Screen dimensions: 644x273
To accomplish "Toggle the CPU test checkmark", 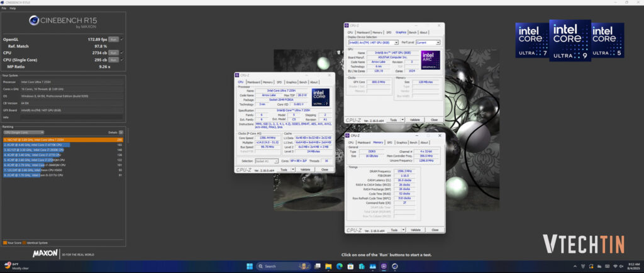I will pos(122,53).
